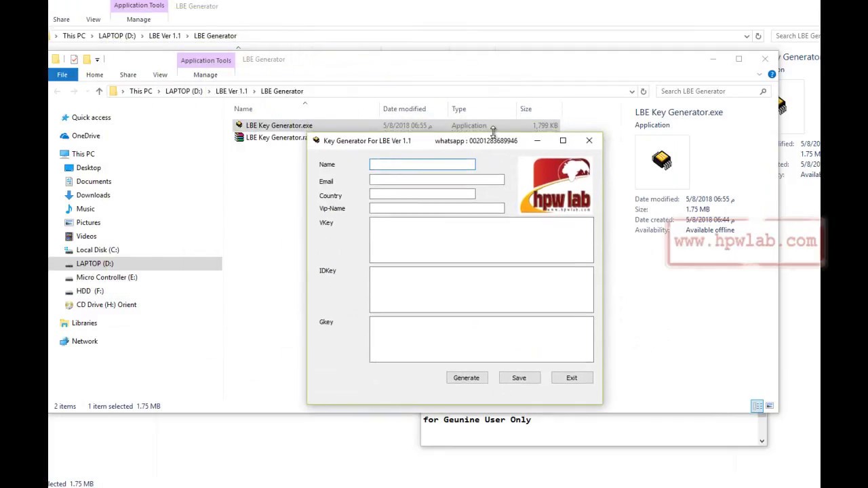This screenshot has height=488, width=868.
Task: Click the hpw lab logo in Key Generator
Action: 555,185
